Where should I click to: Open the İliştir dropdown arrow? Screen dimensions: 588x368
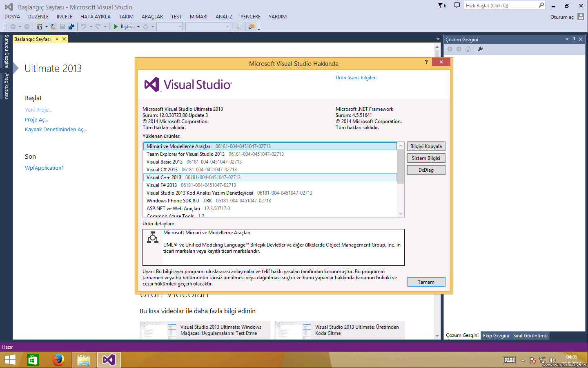138,27
